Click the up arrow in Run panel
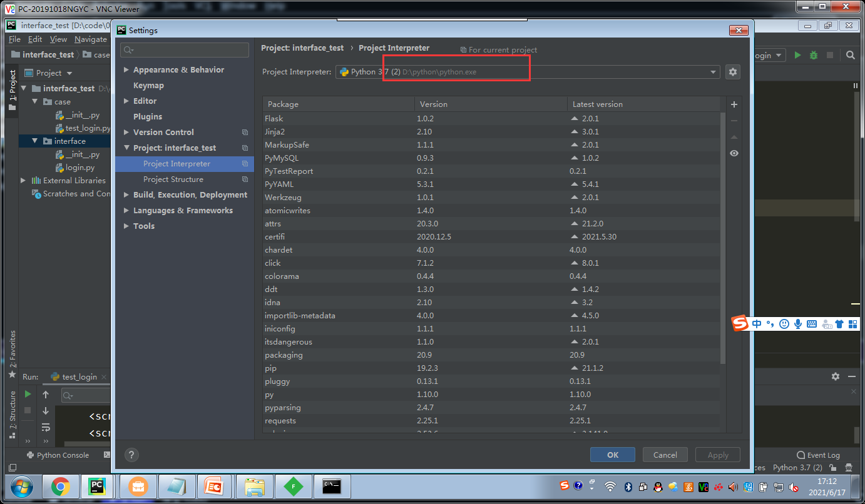 [46, 395]
